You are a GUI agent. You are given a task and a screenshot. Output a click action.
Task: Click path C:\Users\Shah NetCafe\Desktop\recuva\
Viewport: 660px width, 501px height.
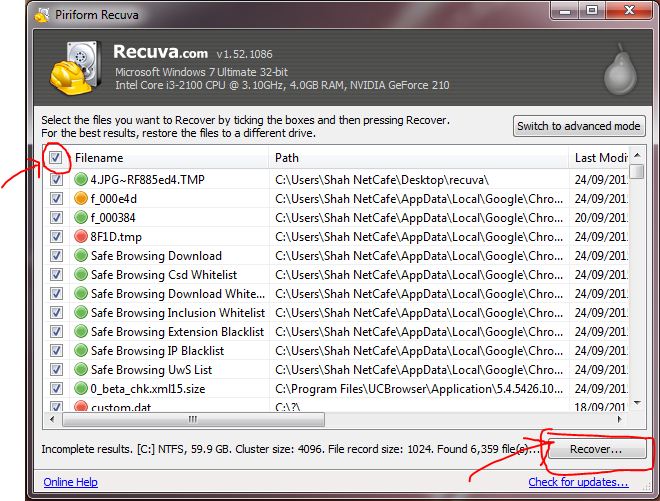(x=382, y=180)
